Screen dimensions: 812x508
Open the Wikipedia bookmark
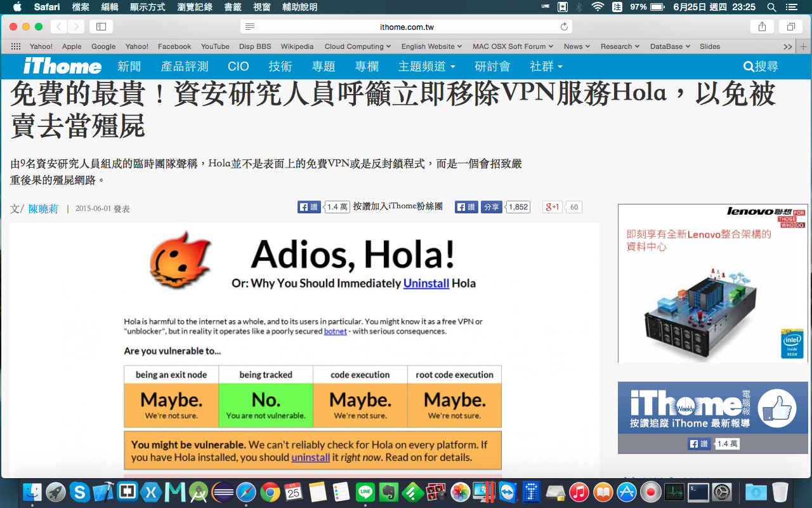297,46
